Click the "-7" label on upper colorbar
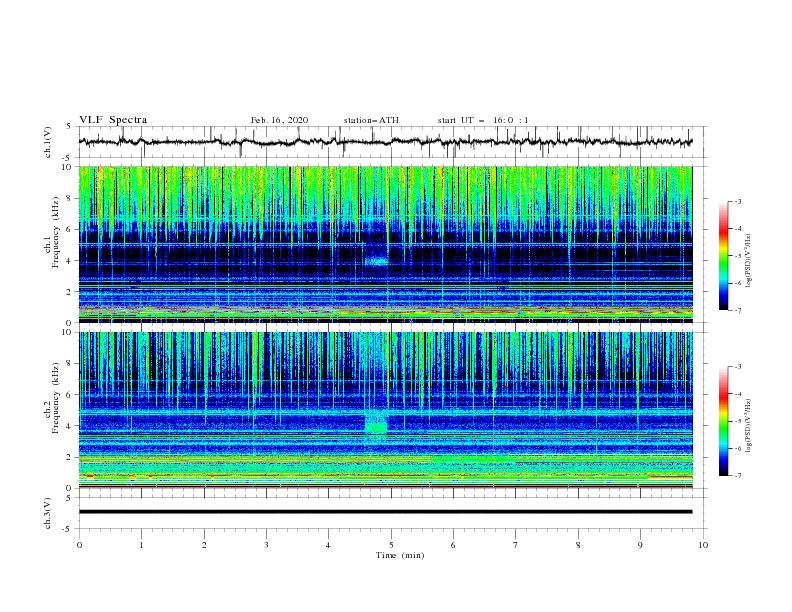This screenshot has width=792, height=612. pyautogui.click(x=738, y=310)
